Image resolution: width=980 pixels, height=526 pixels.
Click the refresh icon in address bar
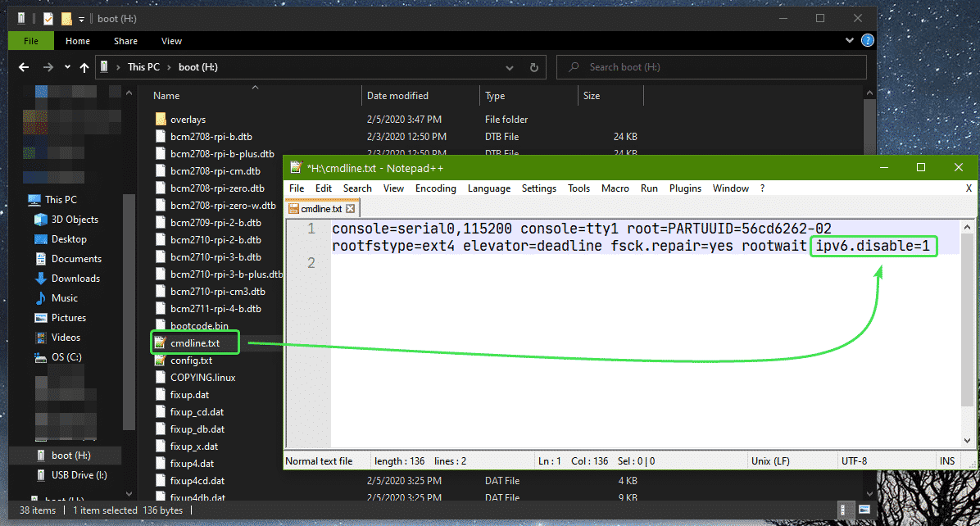tap(533, 67)
